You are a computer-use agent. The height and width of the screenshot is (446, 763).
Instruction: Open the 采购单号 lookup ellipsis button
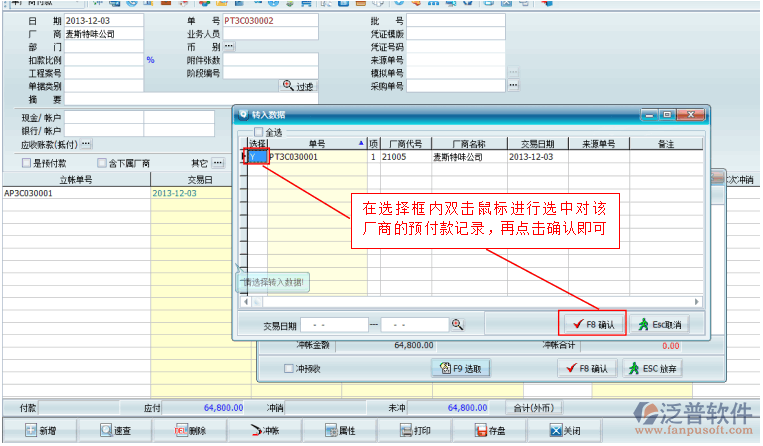[x=513, y=86]
